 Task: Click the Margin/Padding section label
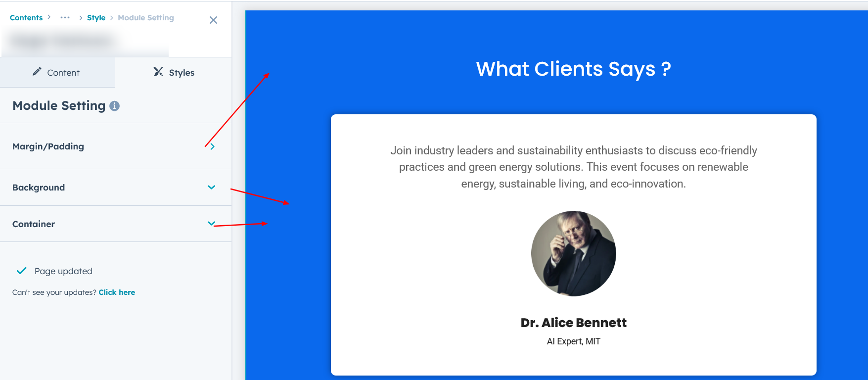(48, 146)
